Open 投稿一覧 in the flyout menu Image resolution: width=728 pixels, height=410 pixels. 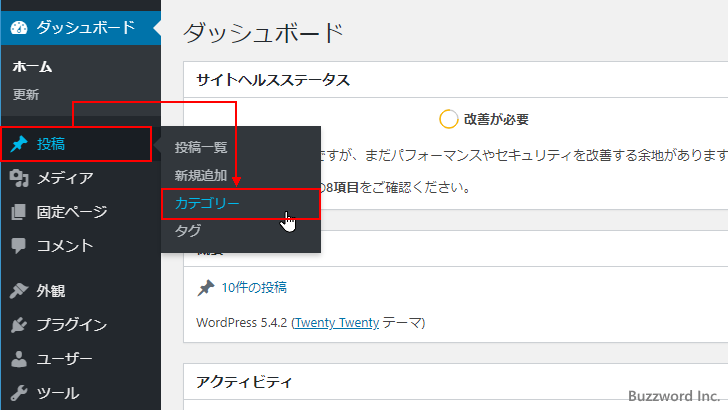[201, 147]
